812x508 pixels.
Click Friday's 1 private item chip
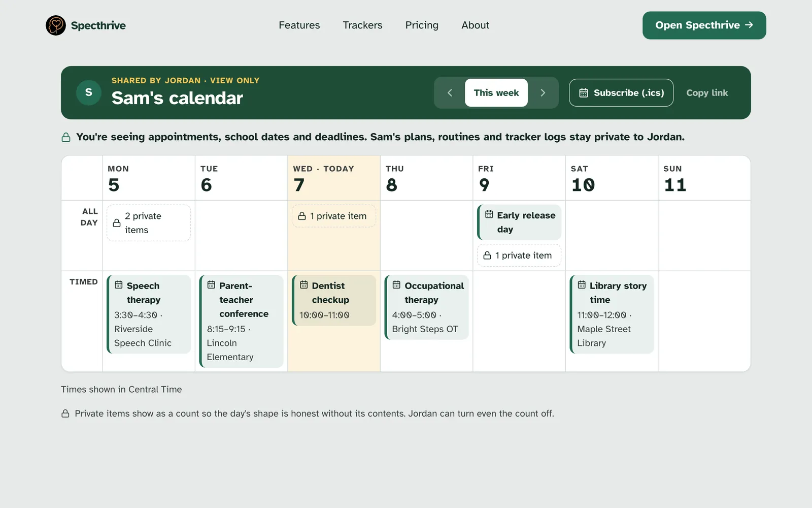519,256
